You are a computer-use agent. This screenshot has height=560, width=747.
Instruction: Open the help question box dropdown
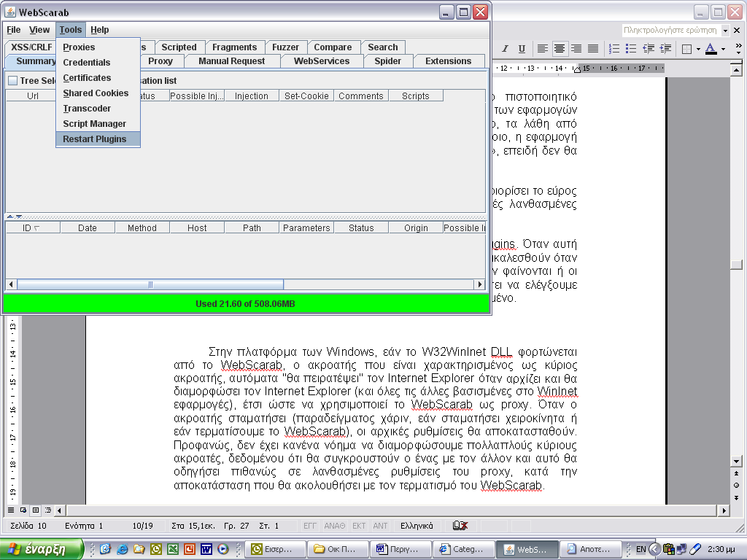[x=725, y=31]
